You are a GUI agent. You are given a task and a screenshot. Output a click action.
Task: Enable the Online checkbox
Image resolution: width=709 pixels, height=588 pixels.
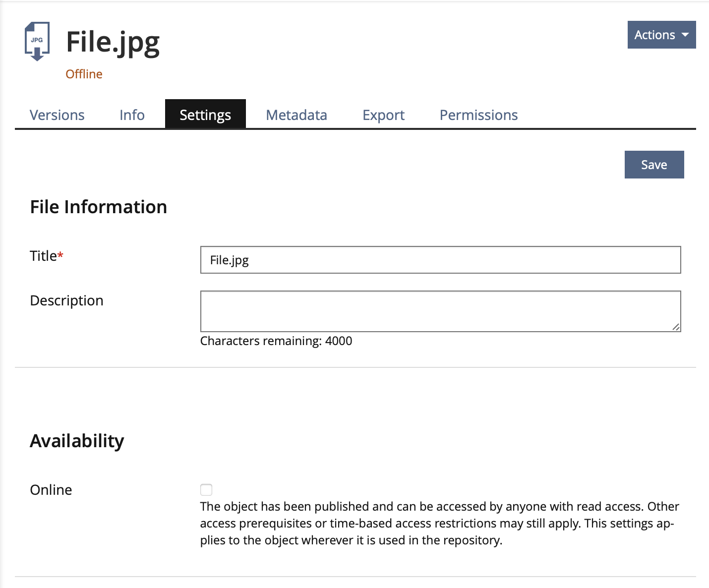206,490
